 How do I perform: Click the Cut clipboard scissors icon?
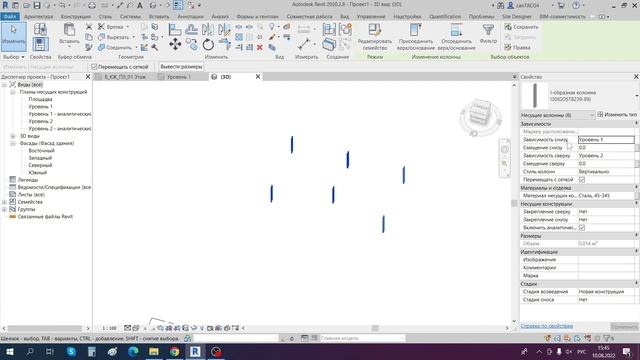tap(89, 27)
